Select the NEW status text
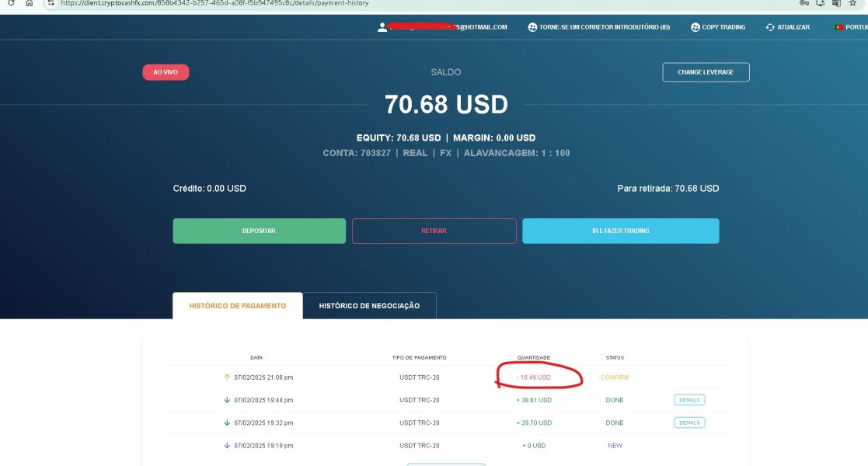The height and width of the screenshot is (466, 868). 615,446
